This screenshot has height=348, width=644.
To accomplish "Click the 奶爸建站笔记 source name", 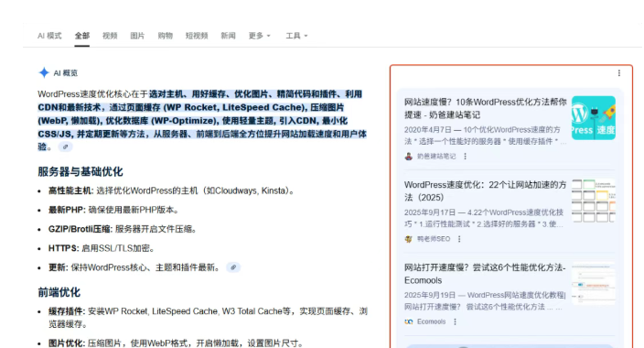I will click(436, 157).
